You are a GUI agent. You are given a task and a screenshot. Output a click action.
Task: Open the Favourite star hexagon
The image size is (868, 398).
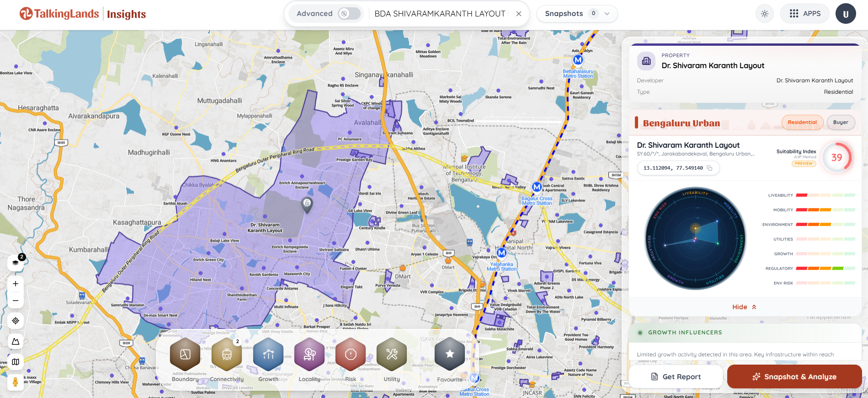click(450, 355)
